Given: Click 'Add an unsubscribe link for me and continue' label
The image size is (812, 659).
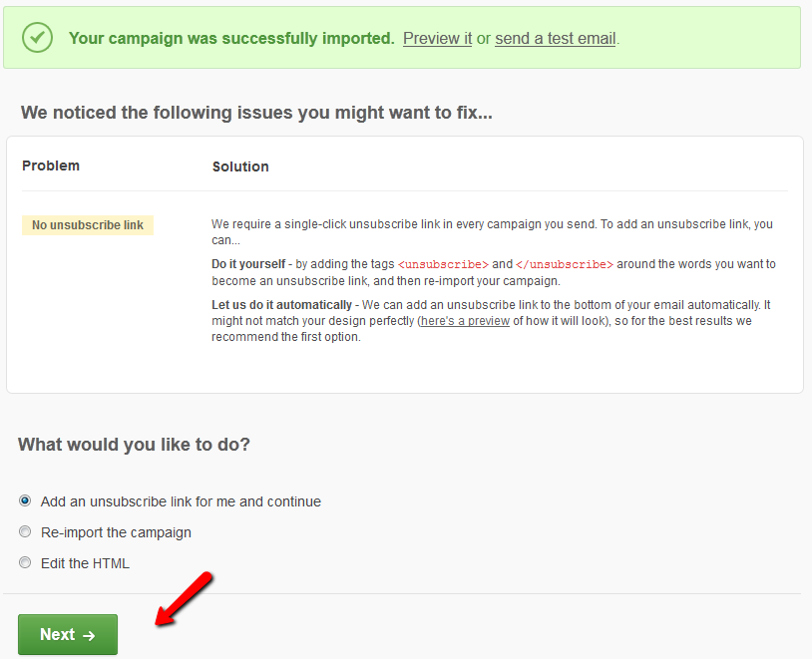Looking at the screenshot, I should 181,501.
